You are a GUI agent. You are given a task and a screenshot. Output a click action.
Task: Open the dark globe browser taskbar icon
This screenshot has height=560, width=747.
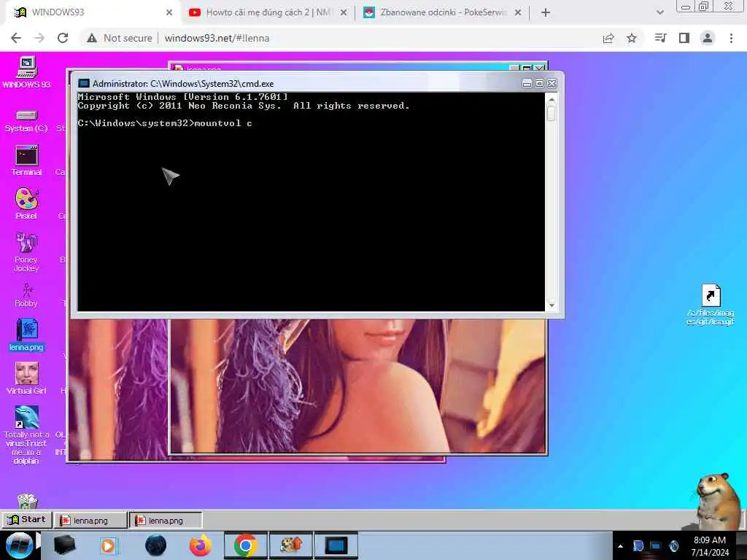(156, 545)
